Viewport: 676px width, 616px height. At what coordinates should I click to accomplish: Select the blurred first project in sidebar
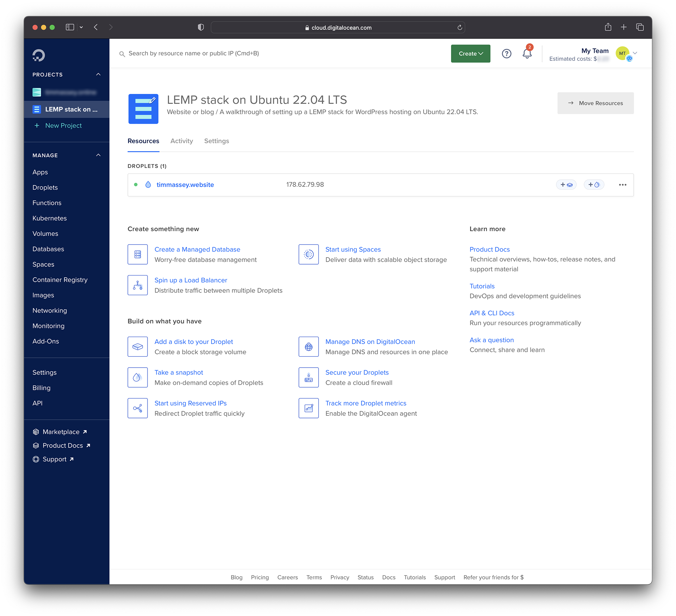67,93
